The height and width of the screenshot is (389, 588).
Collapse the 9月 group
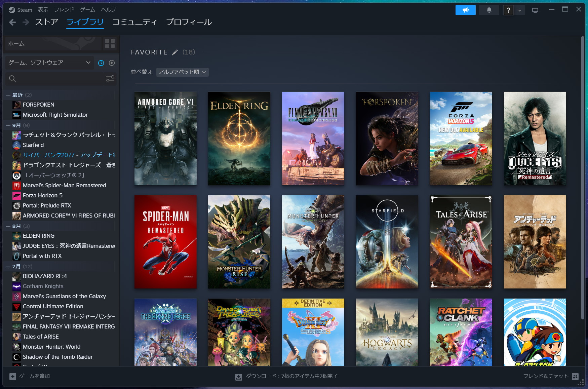click(x=8, y=125)
